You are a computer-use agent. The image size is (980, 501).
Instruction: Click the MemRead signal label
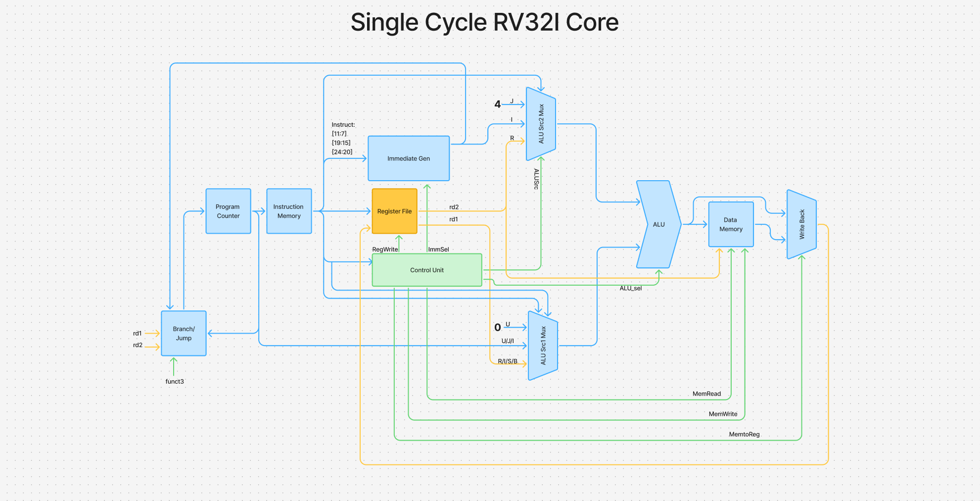pos(706,394)
